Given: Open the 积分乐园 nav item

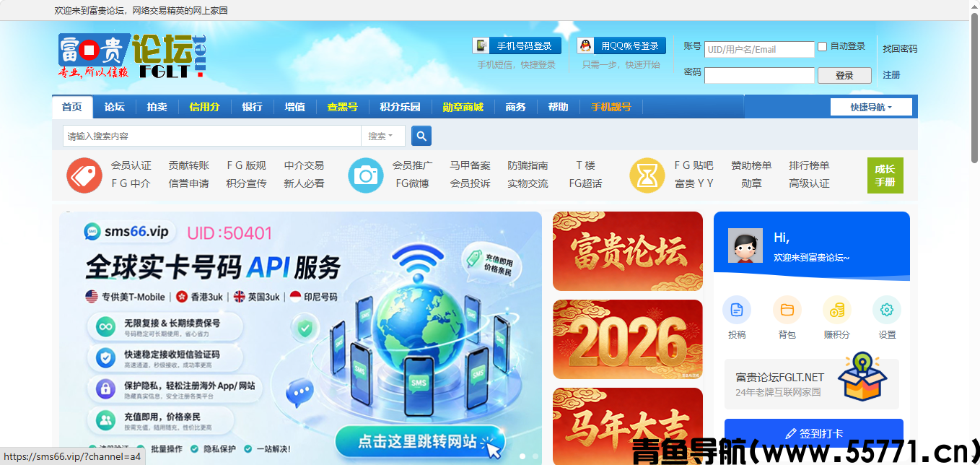Looking at the screenshot, I should pyautogui.click(x=400, y=107).
